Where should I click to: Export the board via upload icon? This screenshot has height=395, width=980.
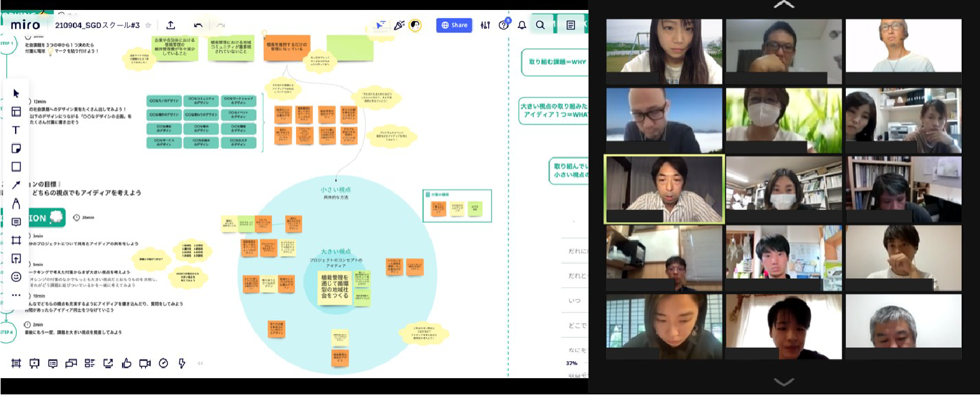coord(170,25)
